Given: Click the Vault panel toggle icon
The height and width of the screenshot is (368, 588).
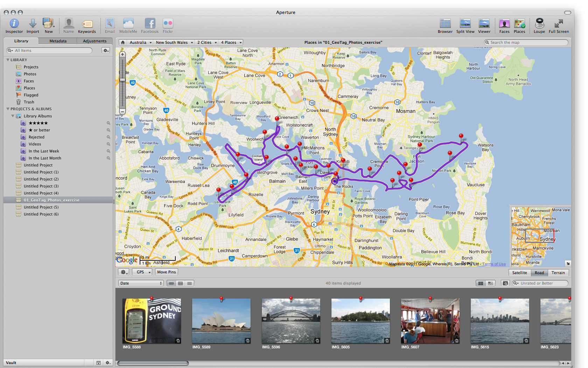Looking at the screenshot, I should pos(98,363).
